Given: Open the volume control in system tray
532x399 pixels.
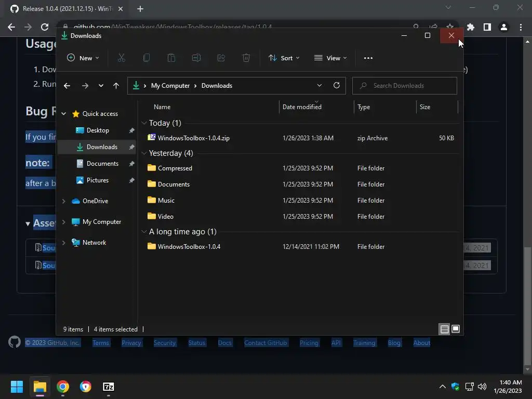Looking at the screenshot, I should click(482, 387).
